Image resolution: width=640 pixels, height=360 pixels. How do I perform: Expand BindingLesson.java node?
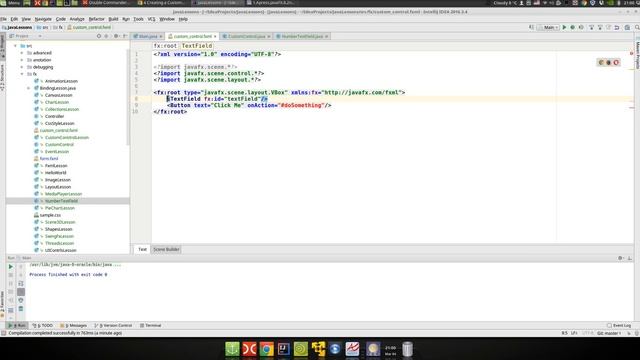click(29, 88)
